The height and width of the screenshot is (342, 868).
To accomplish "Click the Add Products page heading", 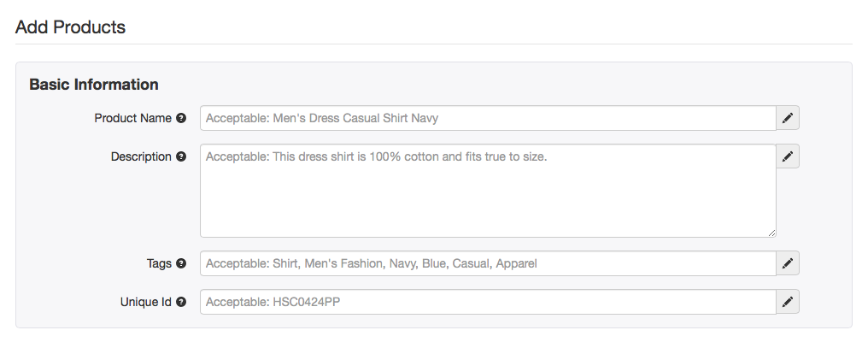I will tap(70, 27).
